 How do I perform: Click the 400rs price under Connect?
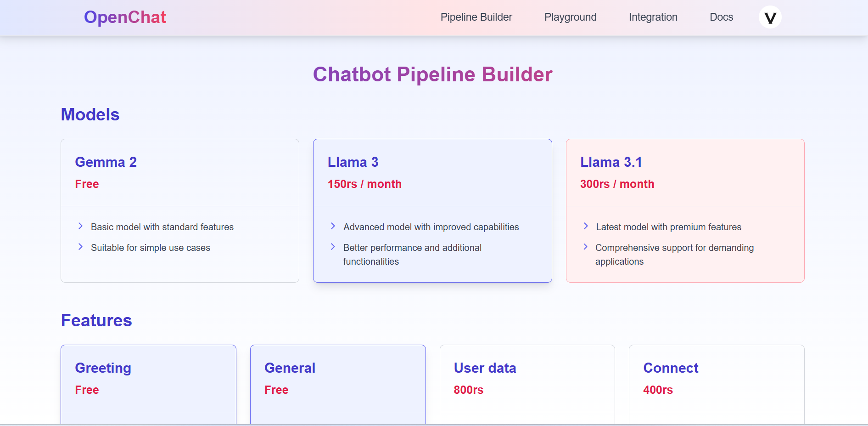658,390
